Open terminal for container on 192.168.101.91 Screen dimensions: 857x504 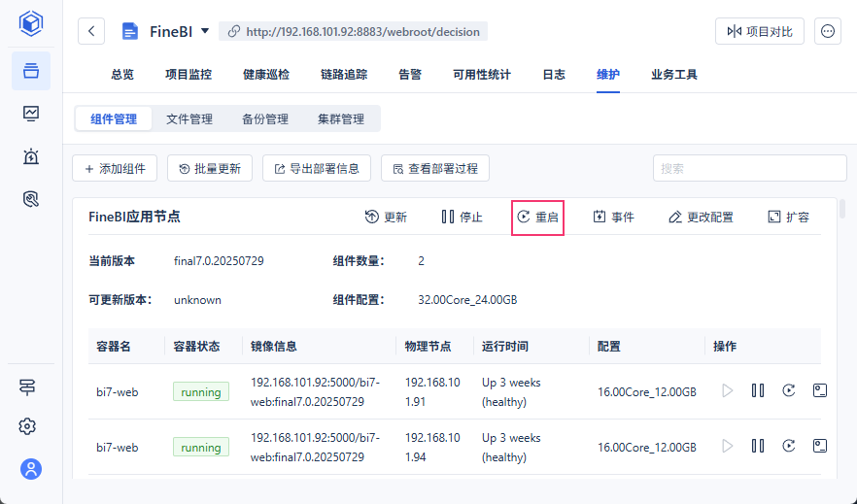pyautogui.click(x=820, y=391)
